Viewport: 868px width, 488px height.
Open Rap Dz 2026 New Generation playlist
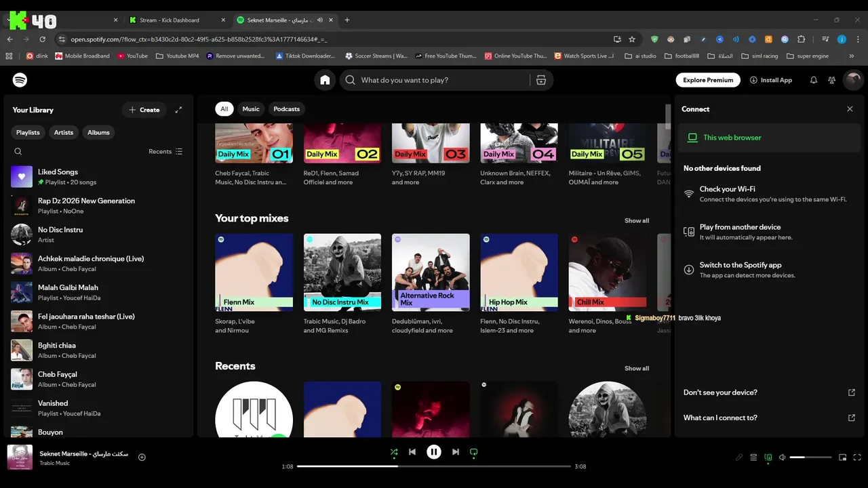pos(98,206)
